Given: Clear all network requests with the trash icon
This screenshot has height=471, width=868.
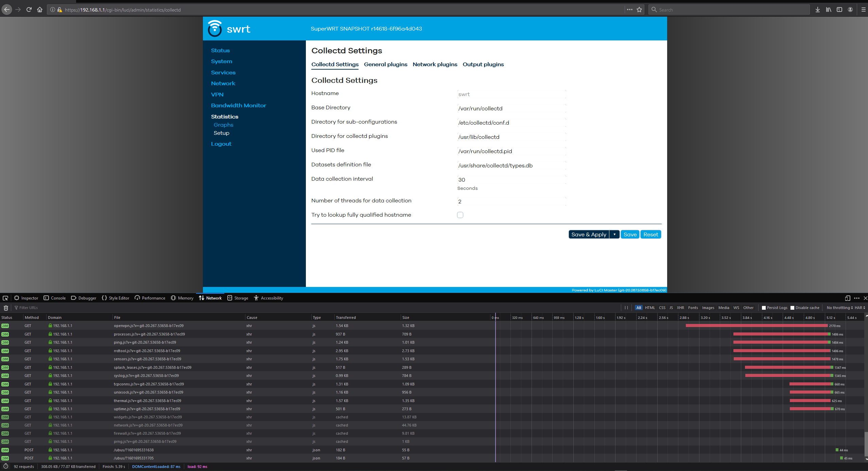Looking at the screenshot, I should click(6, 308).
